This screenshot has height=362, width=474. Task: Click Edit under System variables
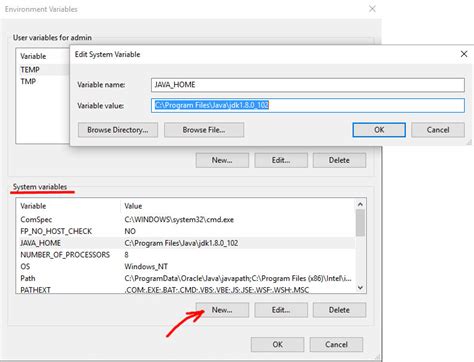click(x=281, y=310)
